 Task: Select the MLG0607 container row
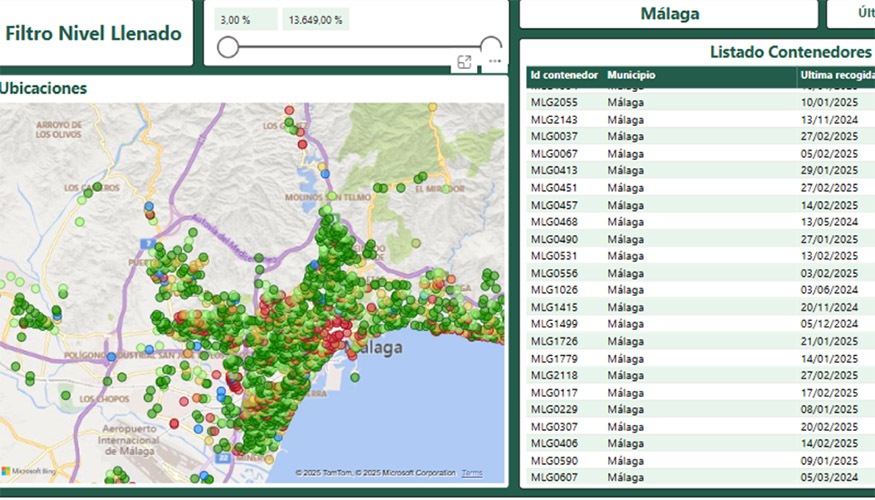tap(554, 477)
